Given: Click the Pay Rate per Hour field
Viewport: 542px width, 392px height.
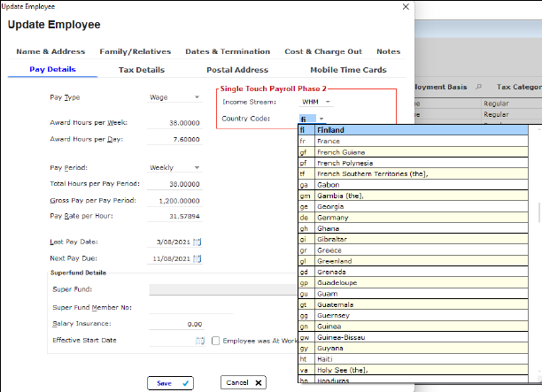Looking at the screenshot, I should point(174,216).
